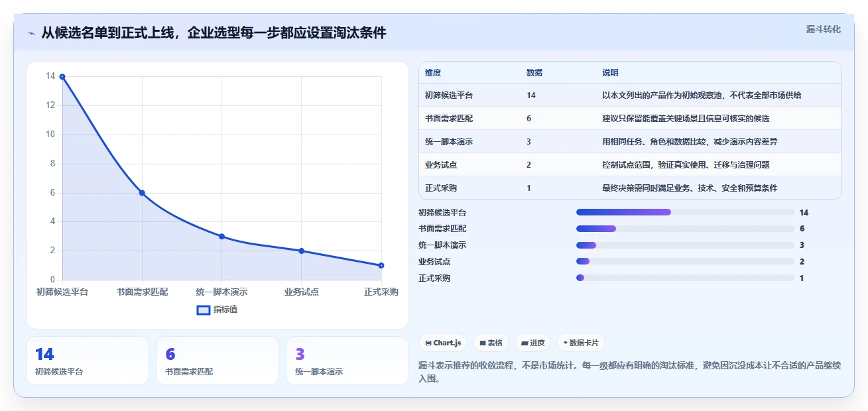Click the 漏斗转化 label in the header
Viewport: 868px width, 411px height.
[x=824, y=29]
